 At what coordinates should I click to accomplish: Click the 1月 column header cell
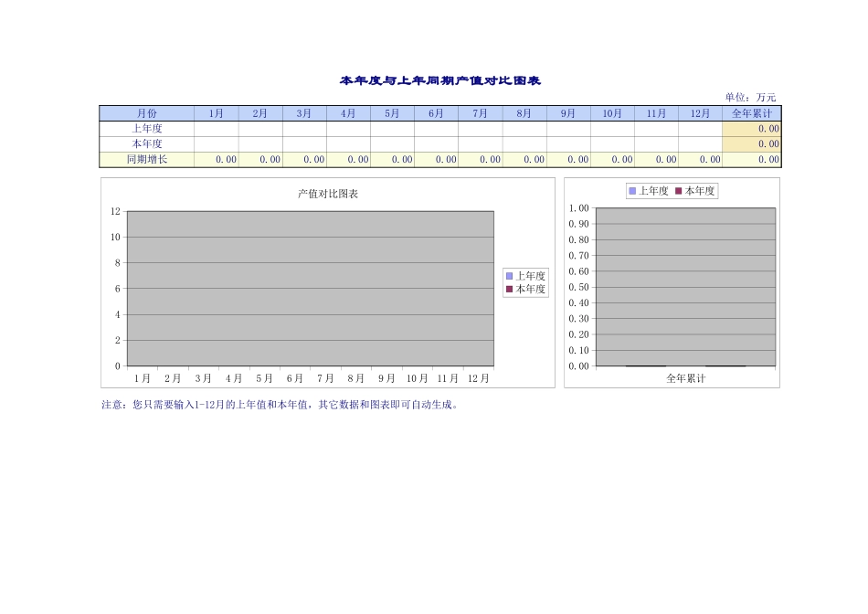(x=217, y=112)
